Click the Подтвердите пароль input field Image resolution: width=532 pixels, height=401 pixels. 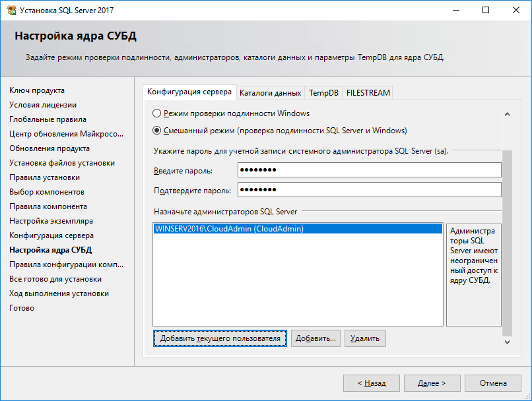pyautogui.click(x=369, y=191)
